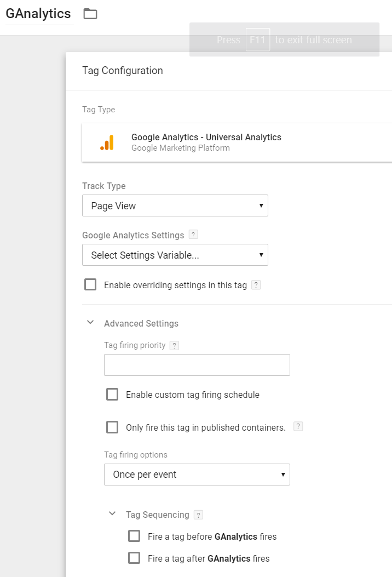Viewport: 392px width, 577px height.
Task: Click the folder icon next to GAnalytics
Action: (x=90, y=14)
